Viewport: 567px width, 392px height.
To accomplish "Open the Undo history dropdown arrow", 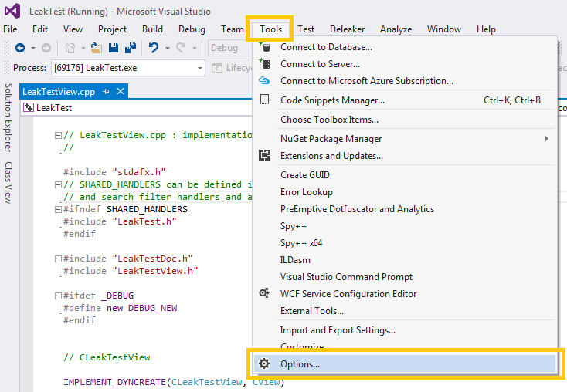I will point(168,48).
